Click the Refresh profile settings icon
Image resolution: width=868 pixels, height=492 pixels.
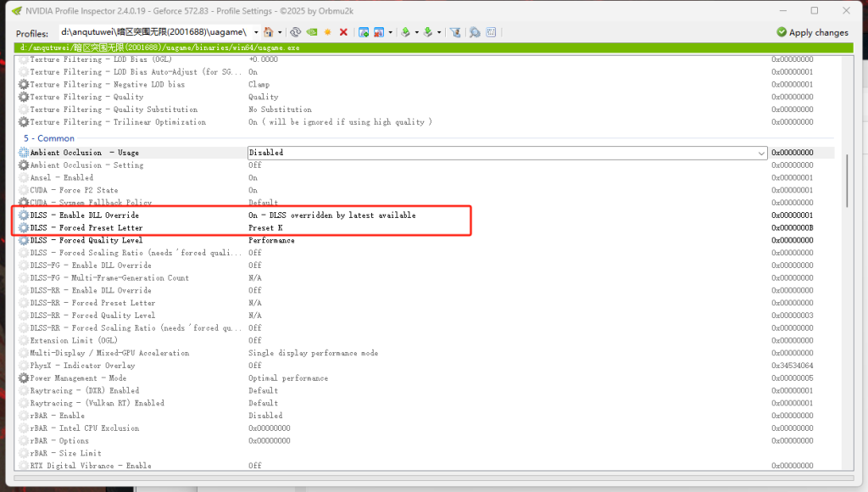(296, 32)
